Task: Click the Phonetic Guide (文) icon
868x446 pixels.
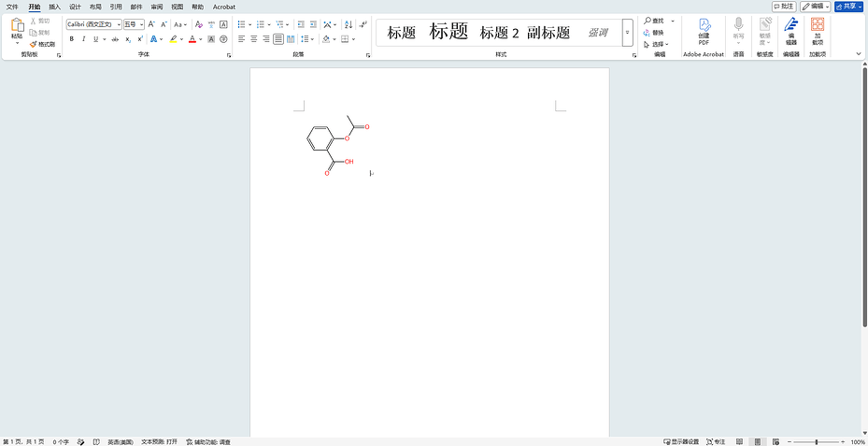Action: point(211,24)
